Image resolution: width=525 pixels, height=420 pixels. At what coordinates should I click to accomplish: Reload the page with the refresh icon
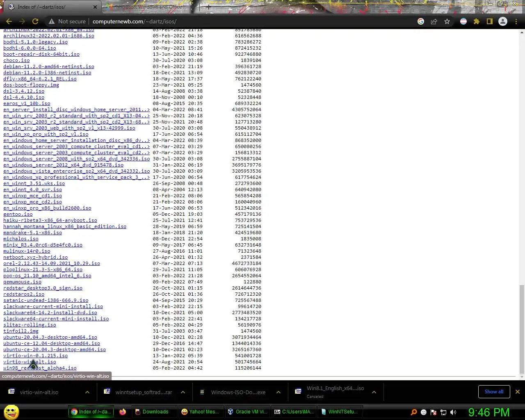pos(35,21)
